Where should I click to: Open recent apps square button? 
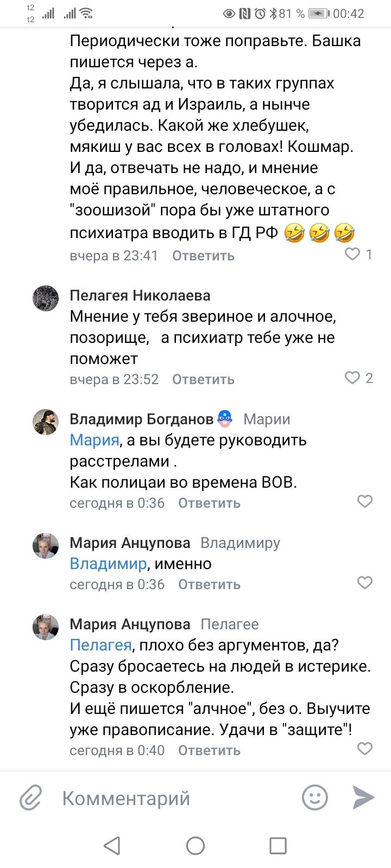coord(278,845)
